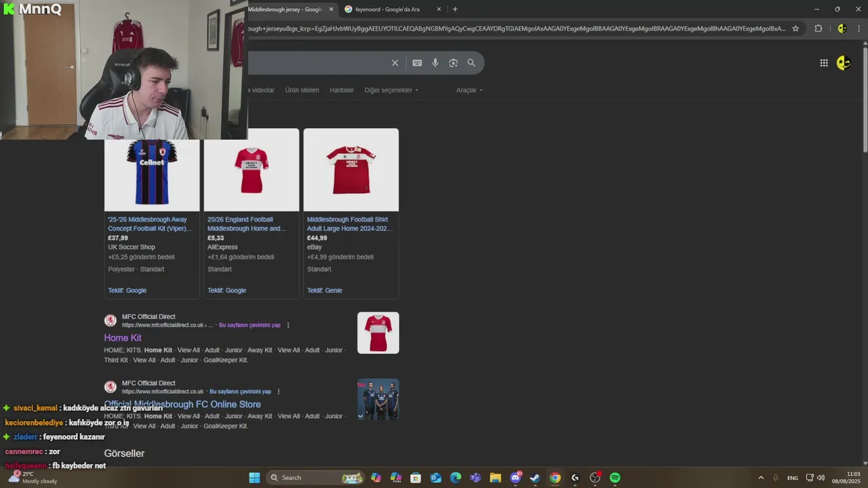Open Logitech G HUB from the taskbar
868x488 pixels.
pos(575,478)
